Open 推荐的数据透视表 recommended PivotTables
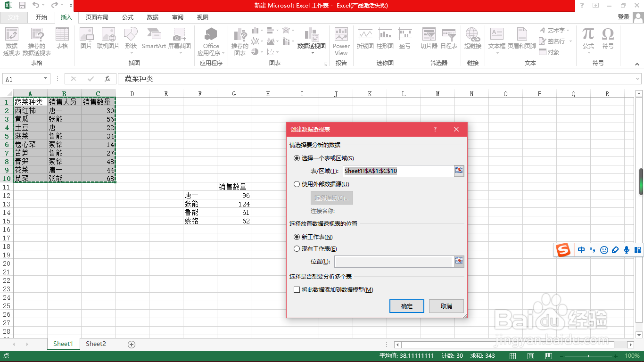The image size is (644, 362). 37,41
